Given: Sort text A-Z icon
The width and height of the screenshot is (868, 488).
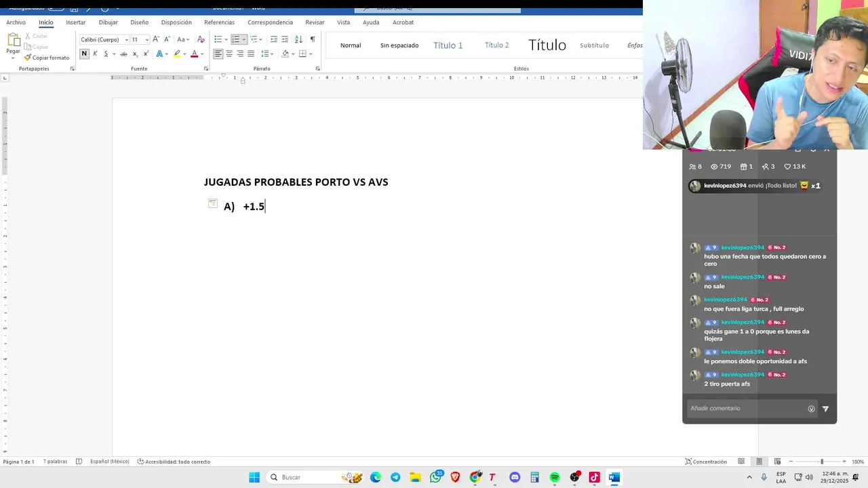Looking at the screenshot, I should coord(298,39).
